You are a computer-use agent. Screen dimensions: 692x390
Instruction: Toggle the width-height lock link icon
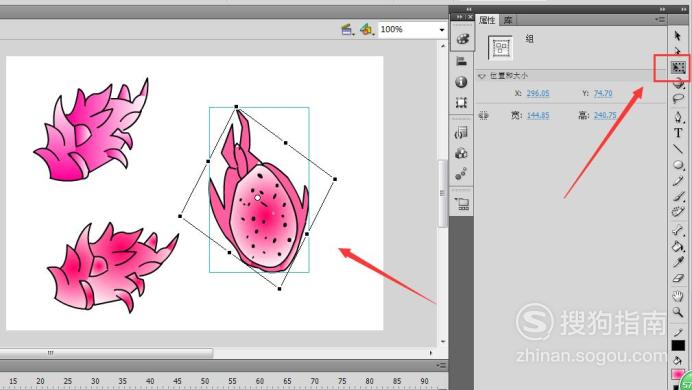pyautogui.click(x=484, y=116)
